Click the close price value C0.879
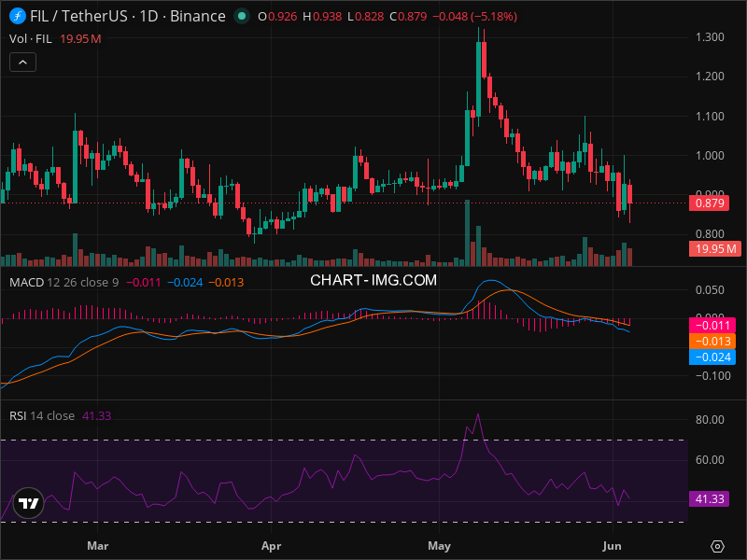This screenshot has height=560, width=747. click(408, 17)
